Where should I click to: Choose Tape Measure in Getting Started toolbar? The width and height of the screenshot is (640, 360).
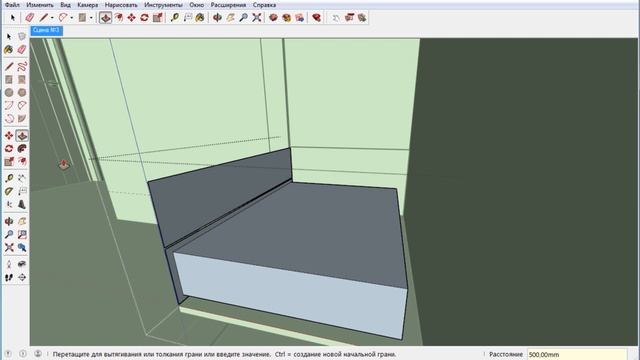point(175,18)
